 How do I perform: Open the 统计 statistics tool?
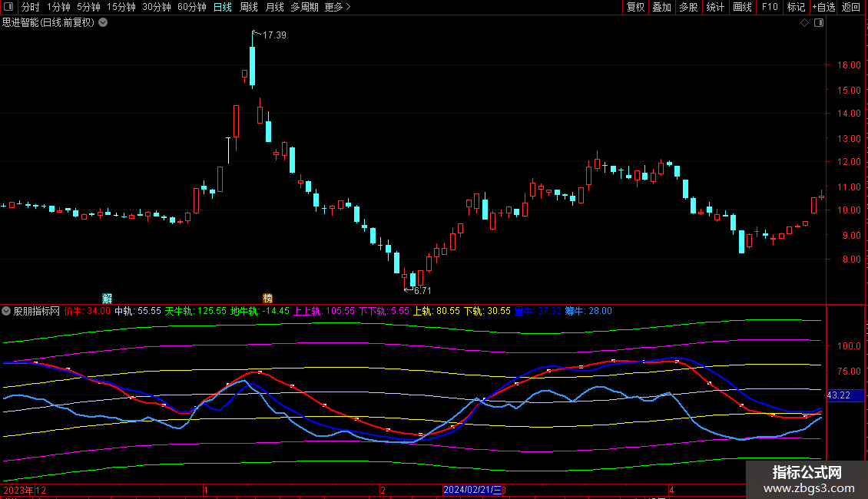715,8
